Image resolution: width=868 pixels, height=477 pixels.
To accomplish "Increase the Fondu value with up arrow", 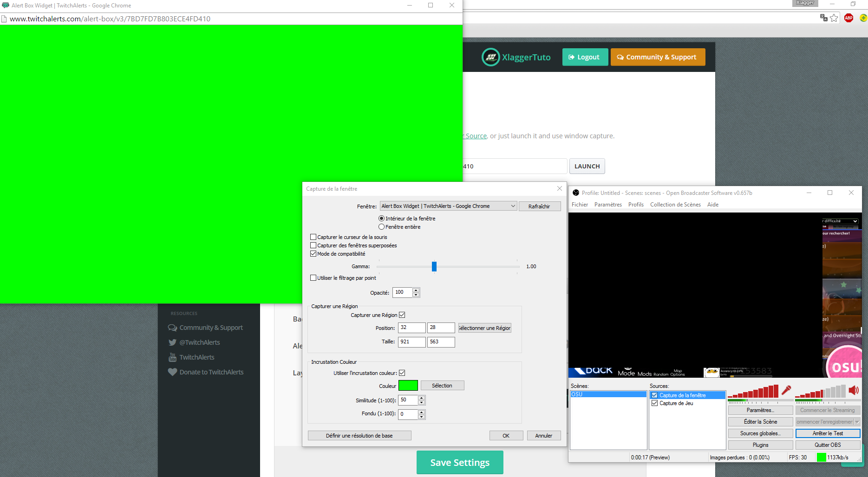I will (x=422, y=412).
